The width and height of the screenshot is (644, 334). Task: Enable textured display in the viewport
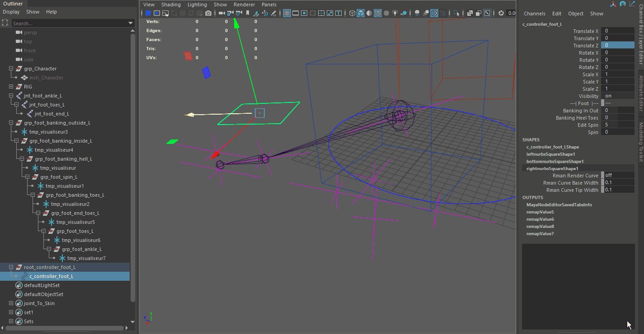coord(386,13)
